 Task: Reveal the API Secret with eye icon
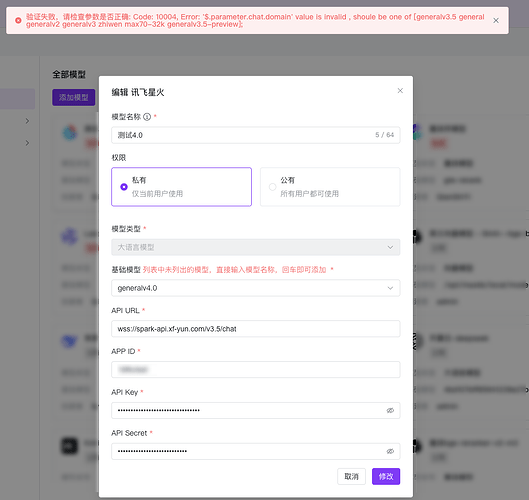click(390, 451)
